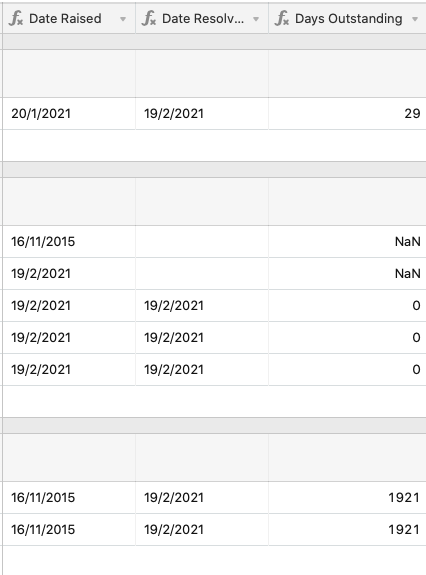Click the second NaN Days Outstanding cell
Image resolution: width=426 pixels, height=575 pixels.
pyautogui.click(x=347, y=273)
